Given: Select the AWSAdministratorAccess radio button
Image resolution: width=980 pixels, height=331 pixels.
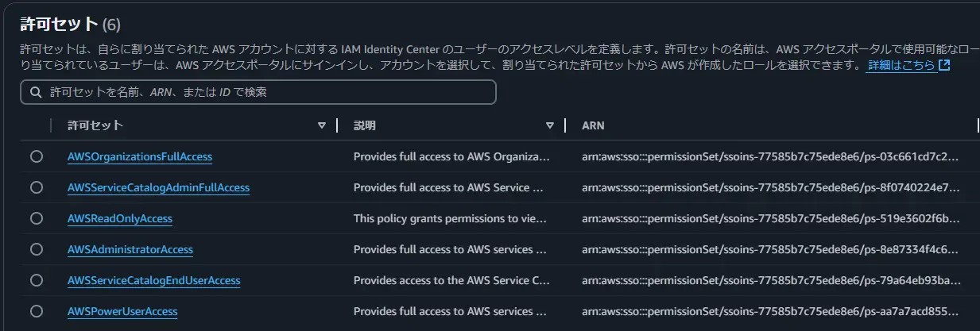Looking at the screenshot, I should click(37, 249).
